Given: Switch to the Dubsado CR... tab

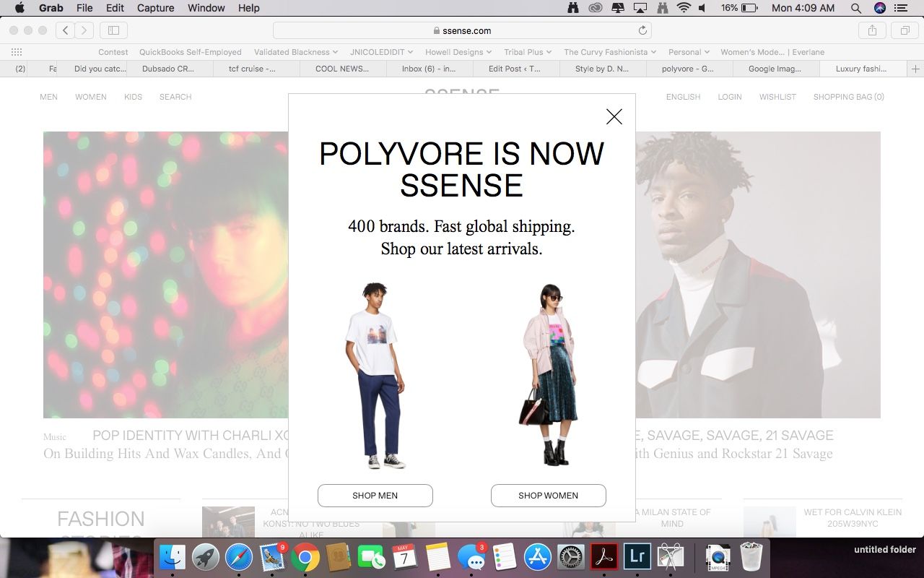Looking at the screenshot, I should [x=170, y=69].
